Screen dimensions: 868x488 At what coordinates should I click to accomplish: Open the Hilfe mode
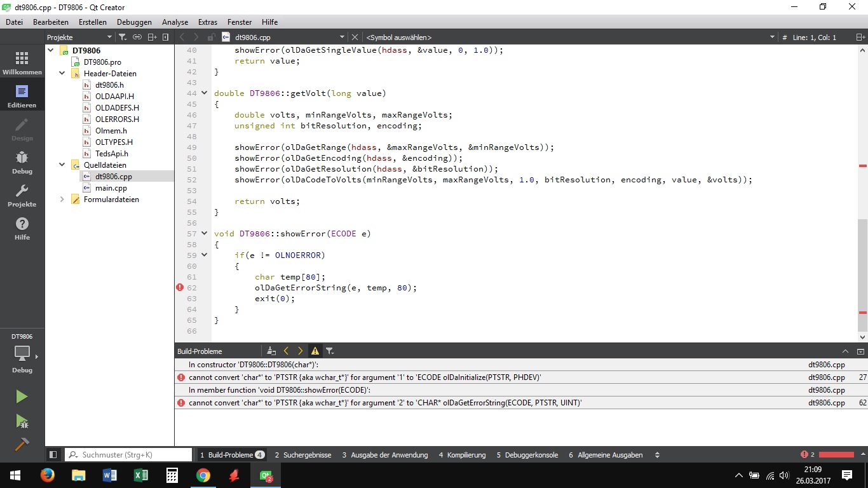click(x=22, y=229)
